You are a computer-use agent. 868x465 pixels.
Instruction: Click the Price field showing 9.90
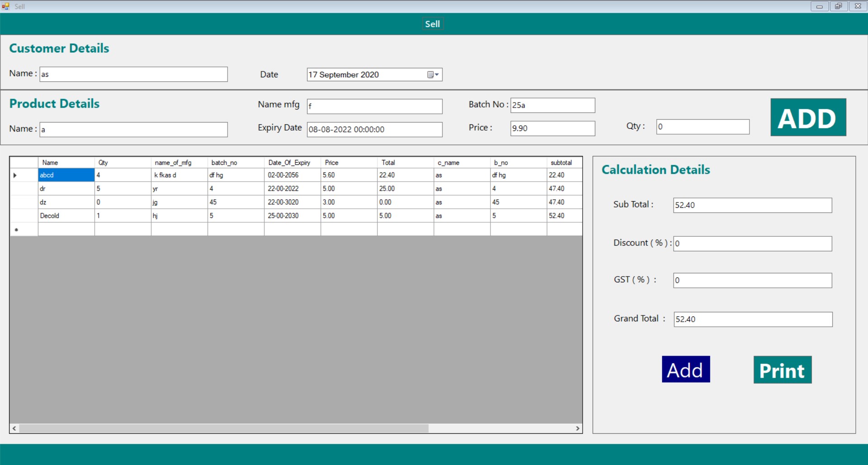click(553, 128)
